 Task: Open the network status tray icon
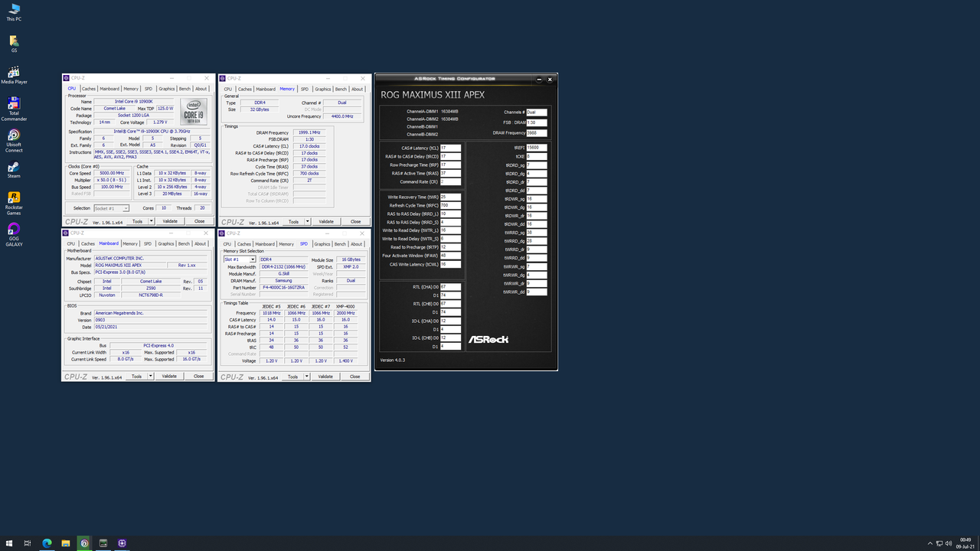point(939,543)
